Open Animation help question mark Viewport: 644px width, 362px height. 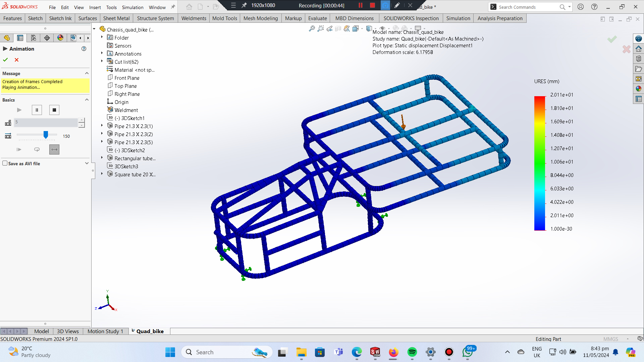click(x=84, y=49)
